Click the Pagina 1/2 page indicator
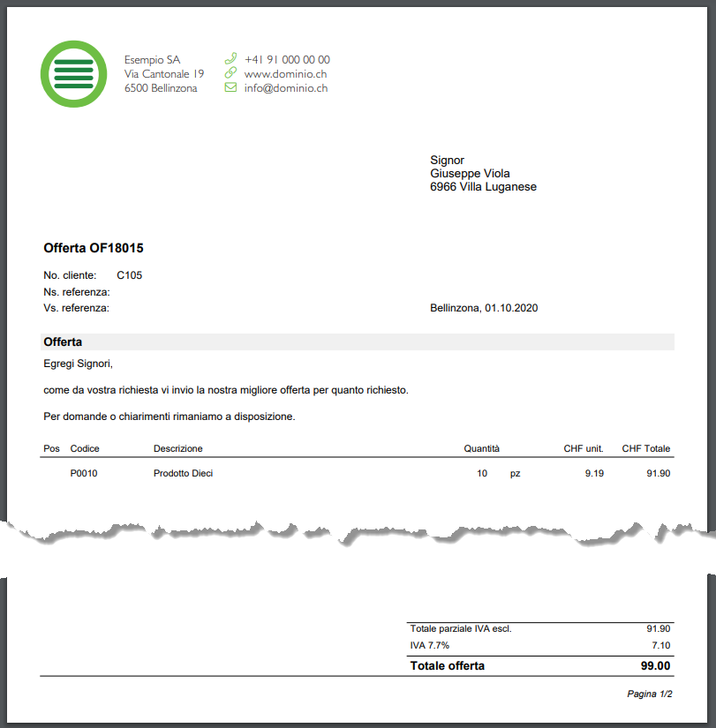 [650, 694]
